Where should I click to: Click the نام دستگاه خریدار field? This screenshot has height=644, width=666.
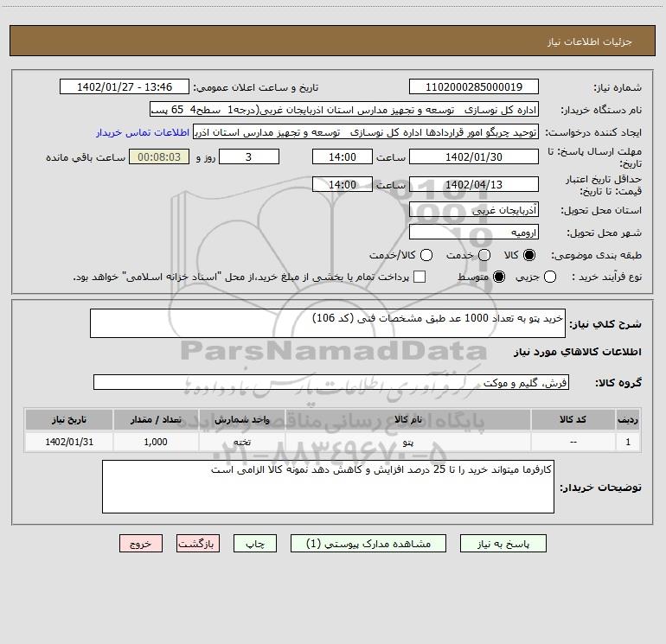(x=344, y=110)
